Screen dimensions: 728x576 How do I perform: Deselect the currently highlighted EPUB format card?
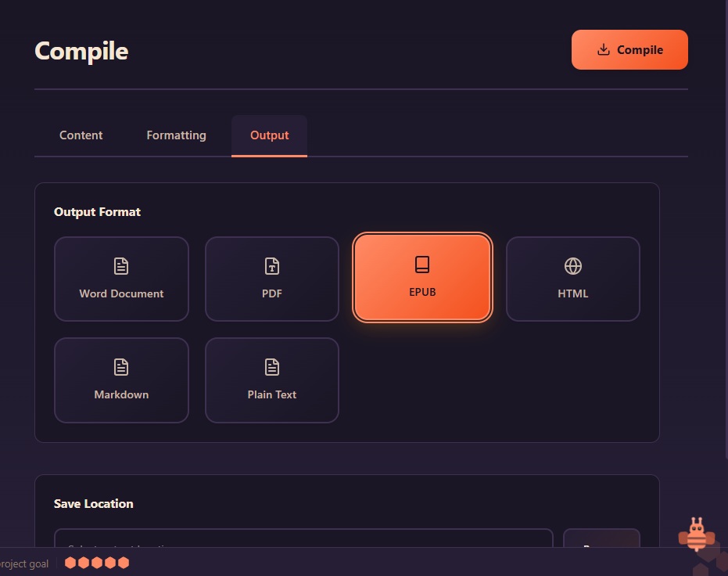422,277
